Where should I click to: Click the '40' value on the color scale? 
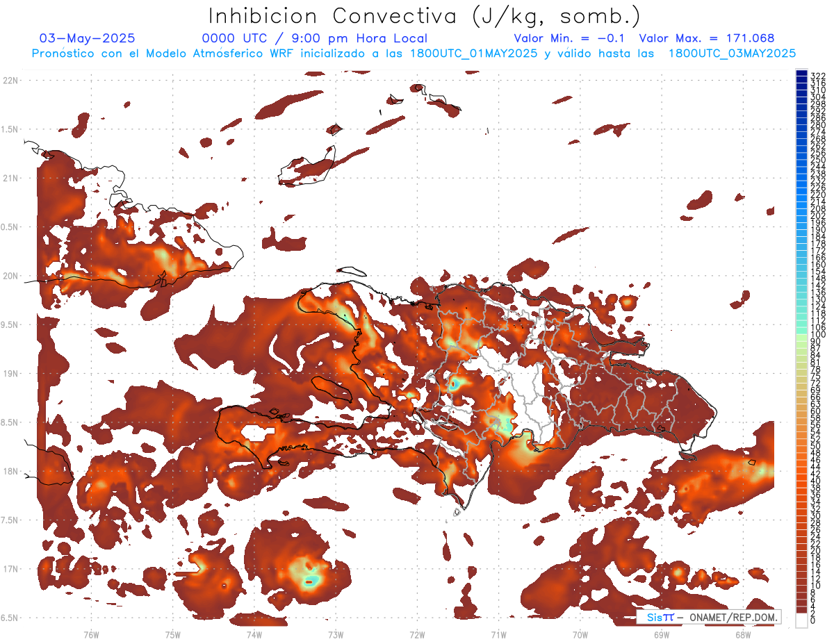(x=816, y=481)
